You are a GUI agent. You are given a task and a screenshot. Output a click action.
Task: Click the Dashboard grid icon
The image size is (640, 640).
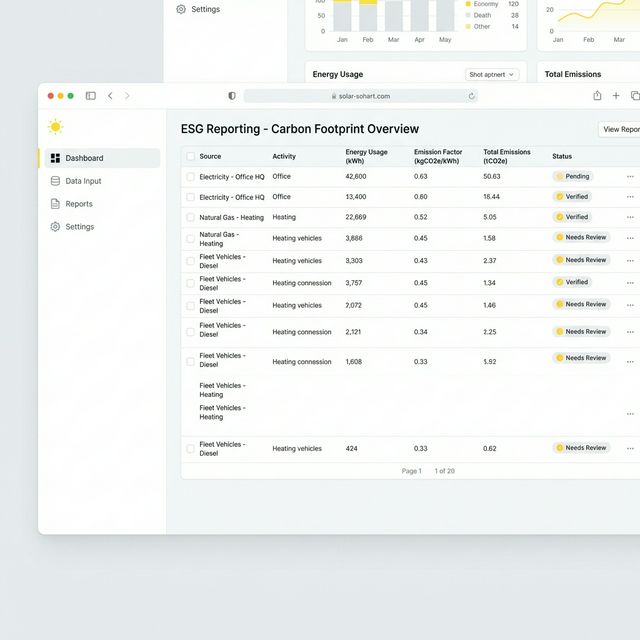pos(56,158)
